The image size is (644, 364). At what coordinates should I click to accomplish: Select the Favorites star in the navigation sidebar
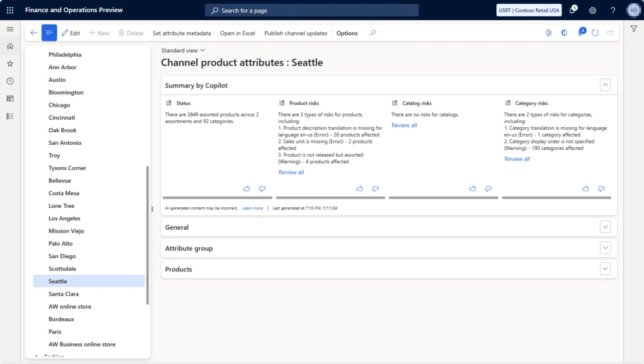coord(9,63)
